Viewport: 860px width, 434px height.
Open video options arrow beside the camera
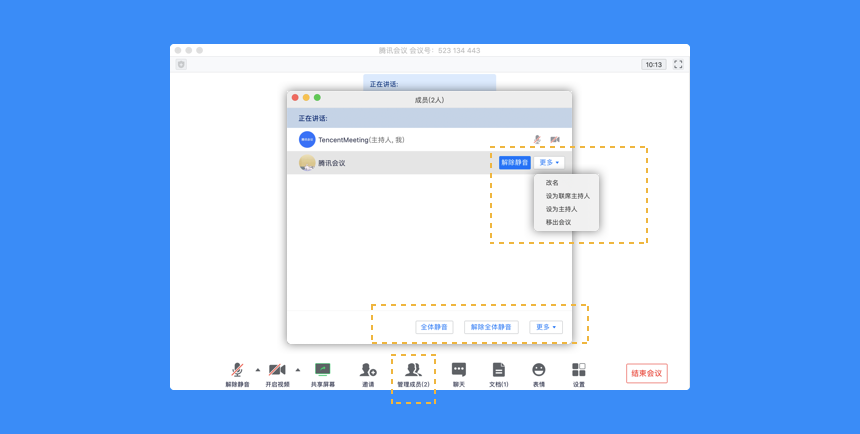tap(298, 370)
